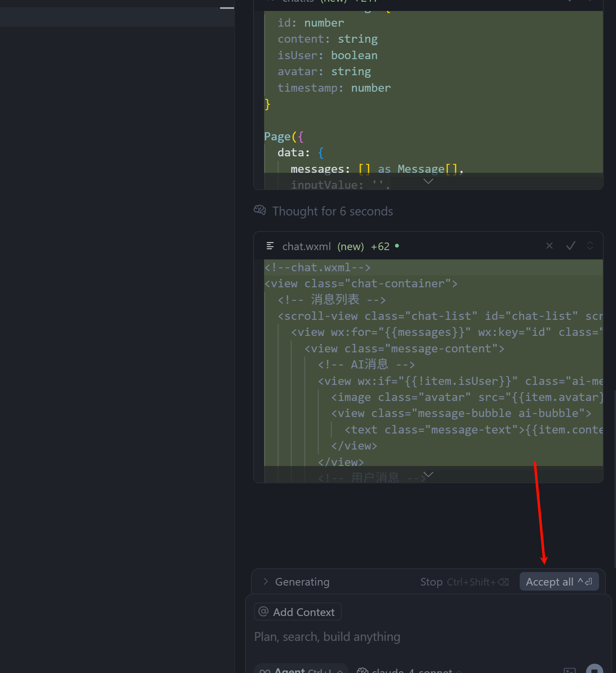Image resolution: width=616 pixels, height=673 pixels.
Task: Click the 'Generating' status text
Action: [x=302, y=582]
